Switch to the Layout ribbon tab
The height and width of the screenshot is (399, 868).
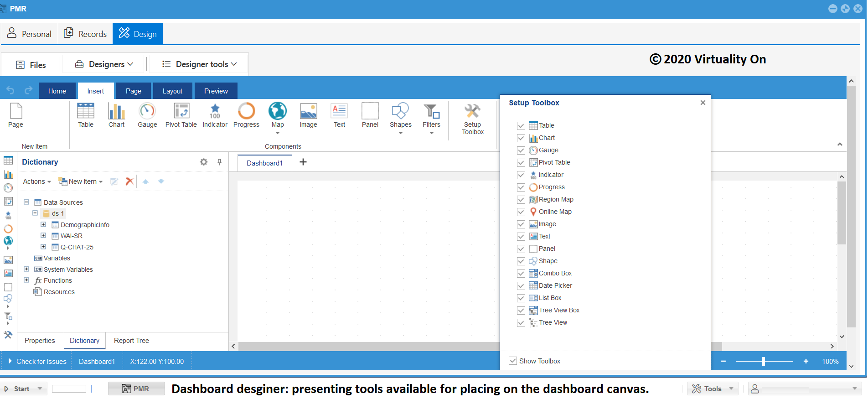[x=172, y=91]
